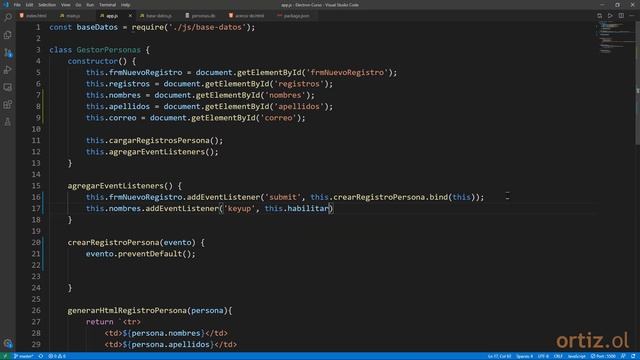
Task: Open the editor more actions ellipsis
Action: [632, 16]
